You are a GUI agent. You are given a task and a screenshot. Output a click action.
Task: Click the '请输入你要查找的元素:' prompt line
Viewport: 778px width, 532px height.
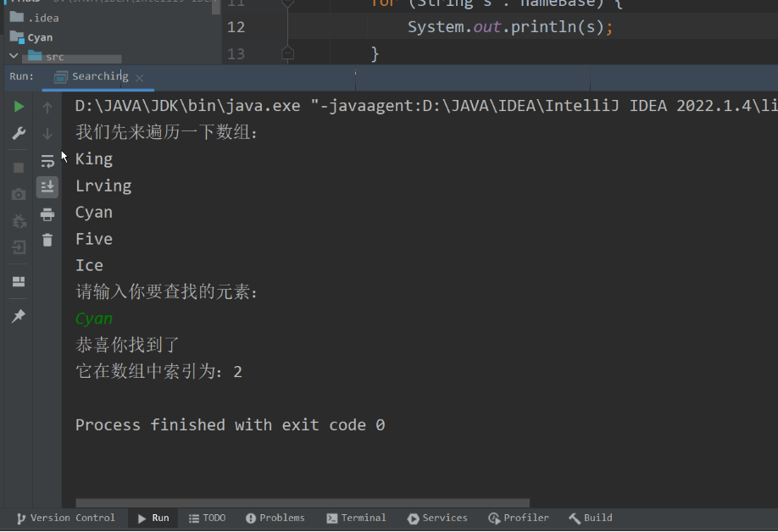pos(167,291)
